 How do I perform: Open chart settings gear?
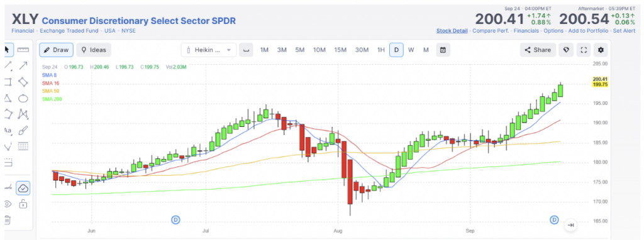[x=601, y=50]
